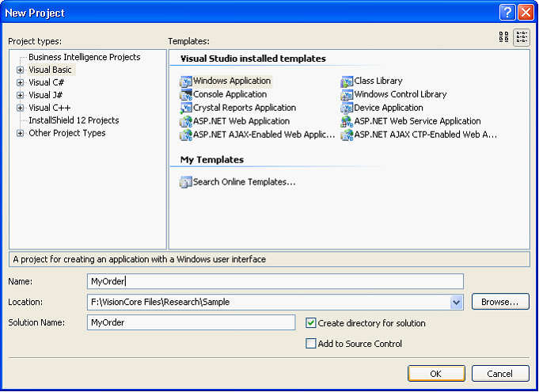The image size is (539, 392).
Task: Click the 'ASP.NET Web Application' label
Action: (241, 121)
